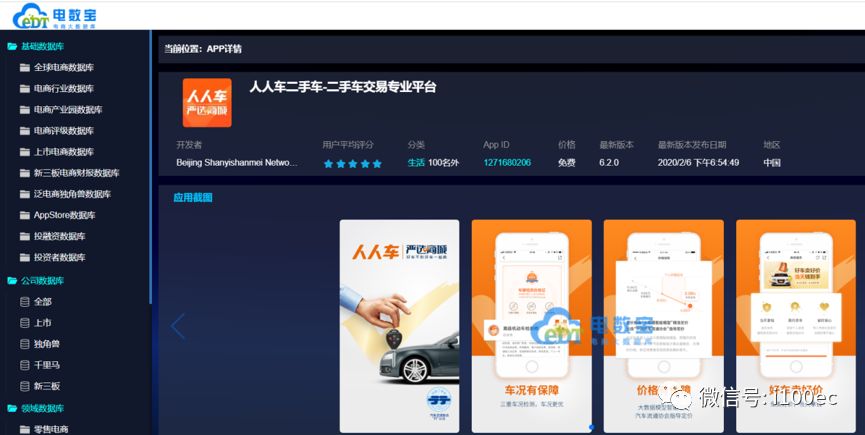Open 电商评级数据库 in sidebar
Viewport: 865px width, 435px height.
[x=63, y=131]
